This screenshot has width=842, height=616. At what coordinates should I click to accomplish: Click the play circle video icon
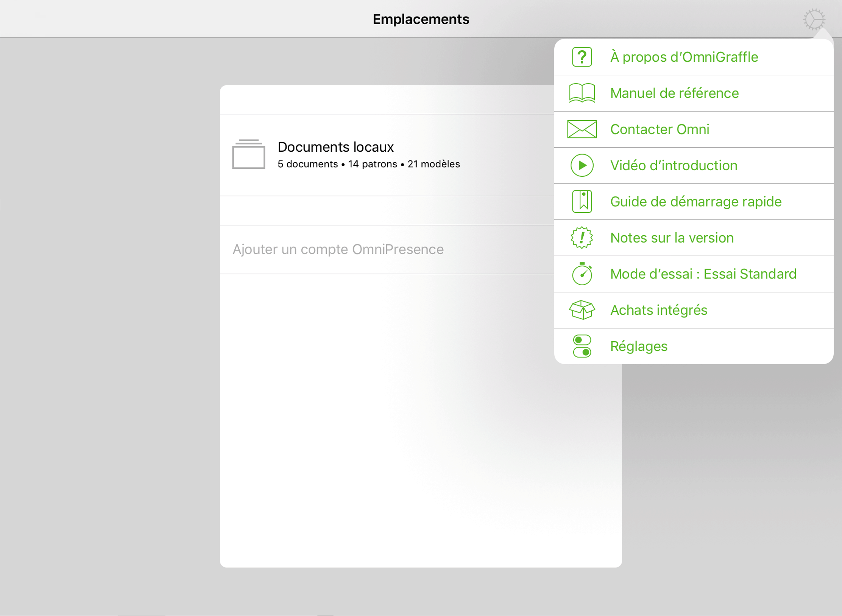(x=582, y=165)
